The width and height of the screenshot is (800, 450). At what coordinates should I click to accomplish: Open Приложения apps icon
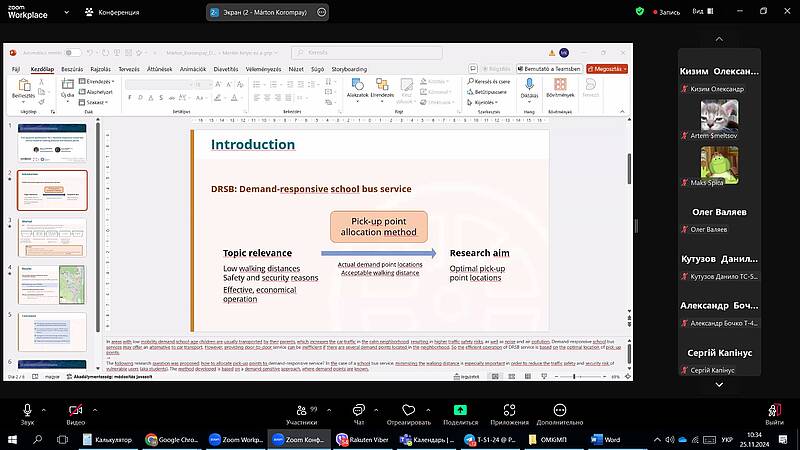[x=509, y=410]
